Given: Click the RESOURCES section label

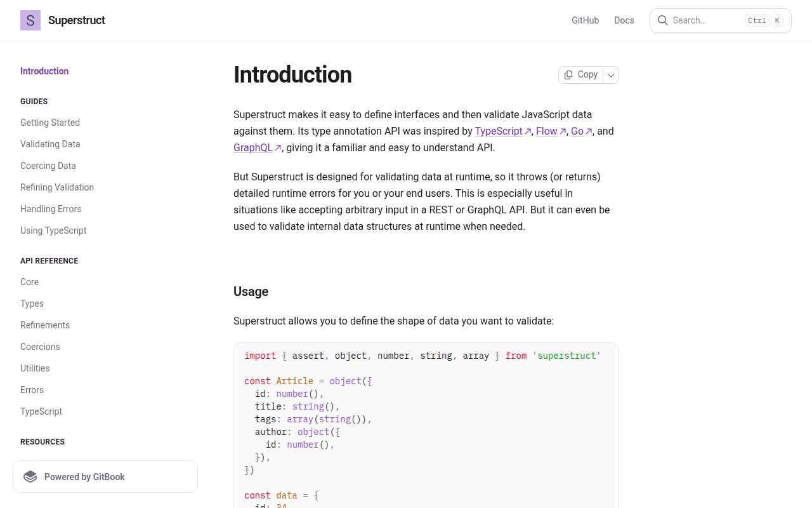Looking at the screenshot, I should tap(43, 442).
